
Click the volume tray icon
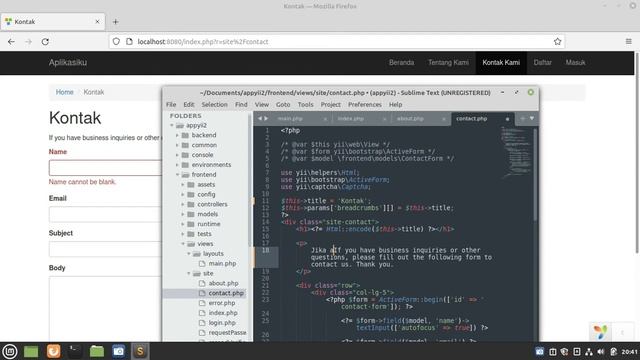600,351
